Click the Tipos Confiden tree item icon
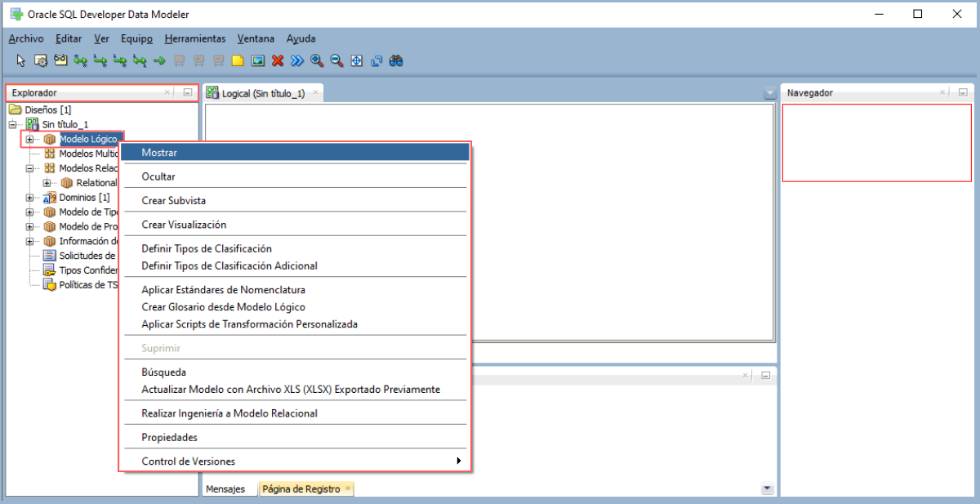 coord(49,270)
